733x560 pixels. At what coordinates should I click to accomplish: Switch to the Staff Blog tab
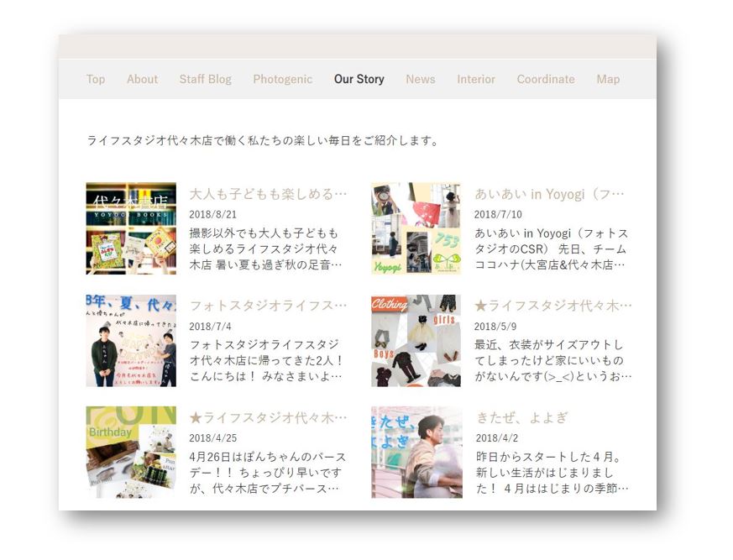pos(205,79)
